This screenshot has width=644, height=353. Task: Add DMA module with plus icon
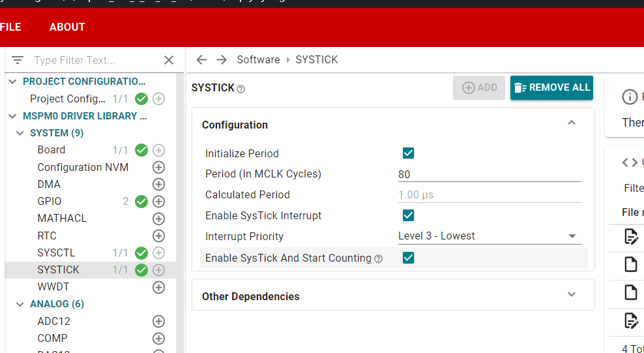click(x=158, y=184)
